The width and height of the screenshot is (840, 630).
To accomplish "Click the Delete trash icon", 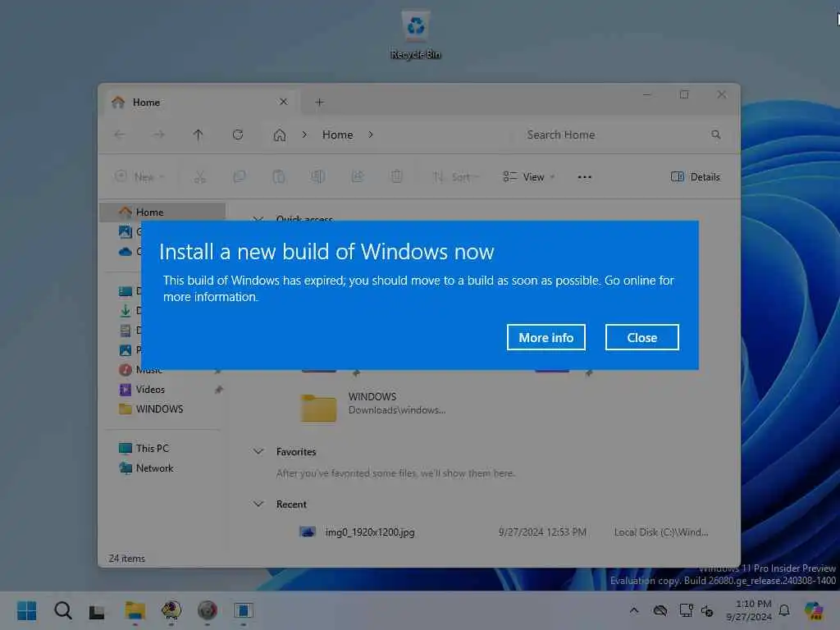I will [x=396, y=177].
